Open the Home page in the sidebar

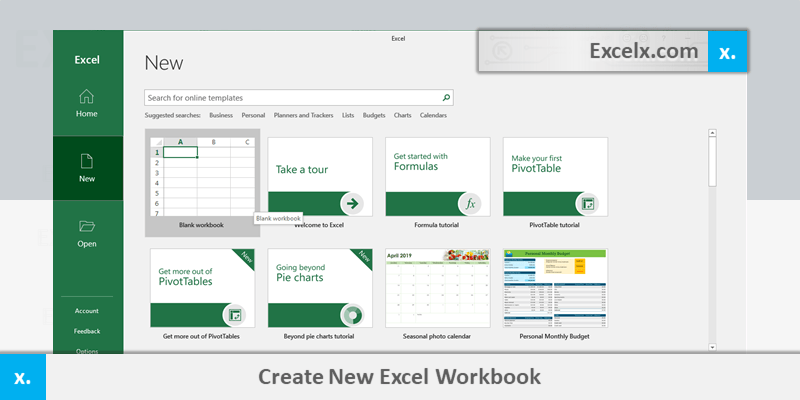click(x=87, y=104)
